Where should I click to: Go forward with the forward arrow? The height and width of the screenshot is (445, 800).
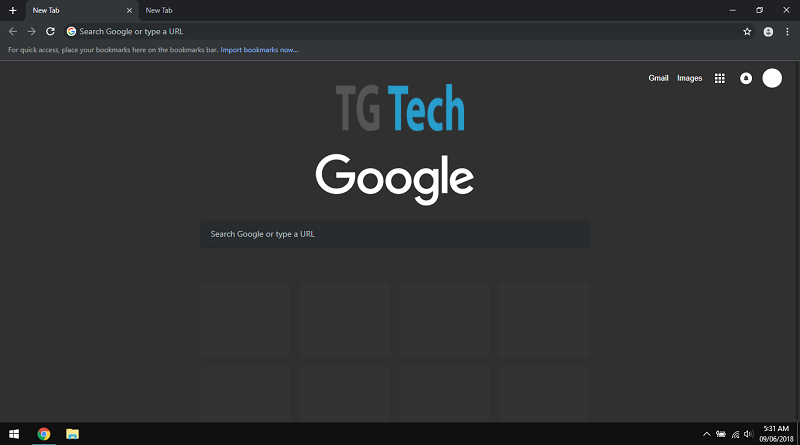pyautogui.click(x=32, y=32)
